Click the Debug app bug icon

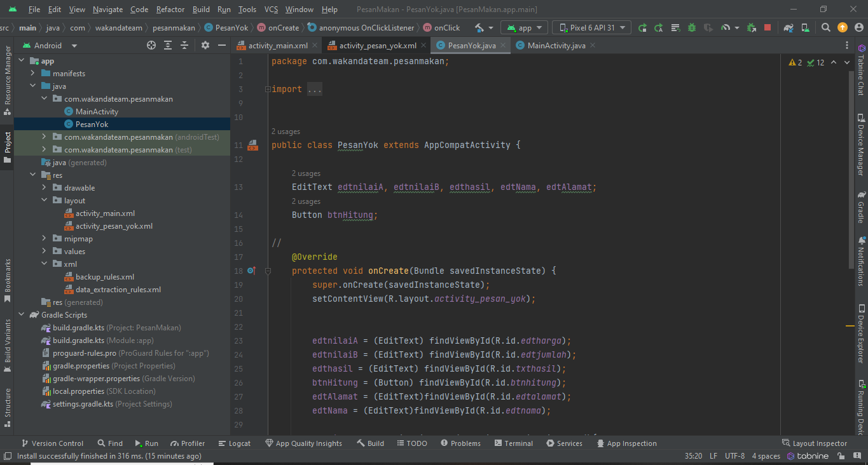click(691, 28)
